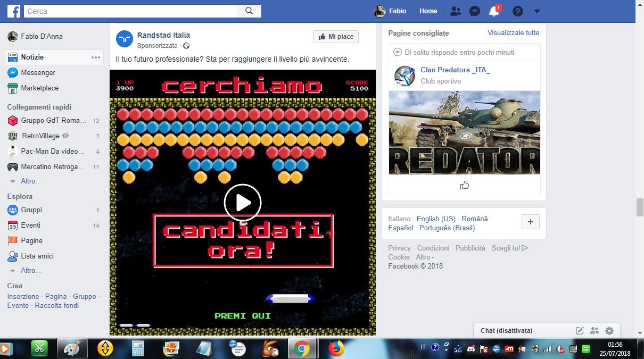
Task: Click Inserzione create link
Action: coord(23,297)
